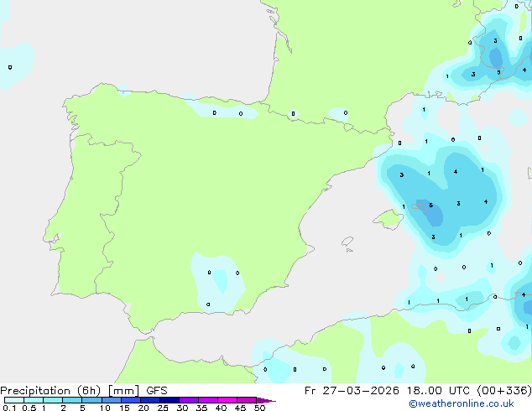
Task: Click the '0.5' legend scale label
Action: tap(29, 408)
